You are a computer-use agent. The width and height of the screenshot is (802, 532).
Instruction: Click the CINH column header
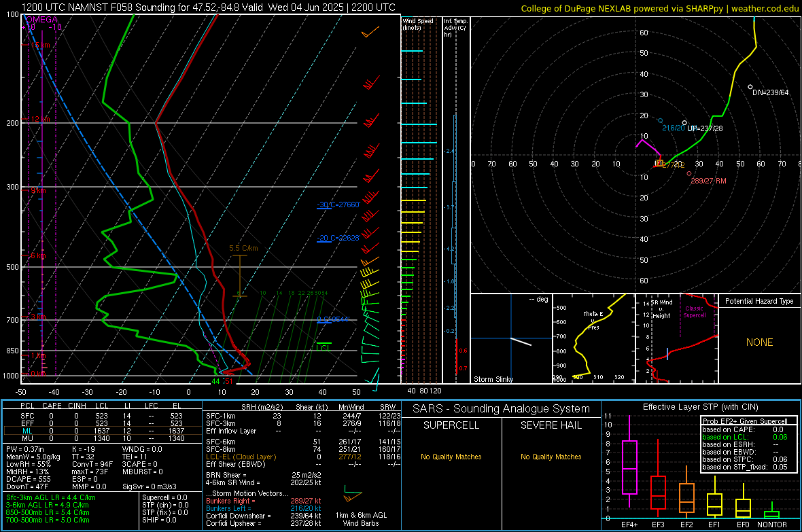[x=77, y=406]
